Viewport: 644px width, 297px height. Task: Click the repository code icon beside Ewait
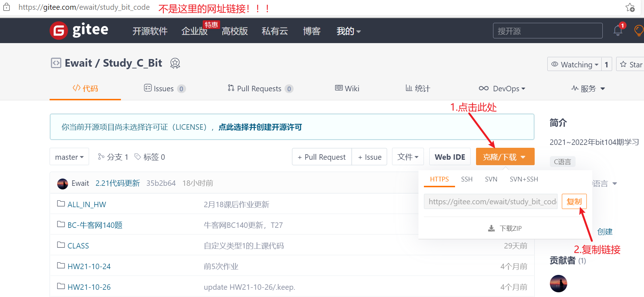56,63
